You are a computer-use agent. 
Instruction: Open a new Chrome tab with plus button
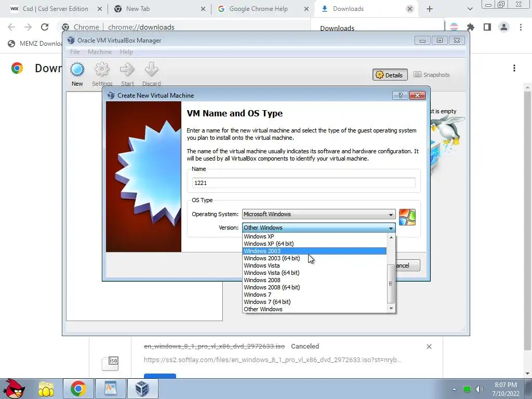[430, 9]
